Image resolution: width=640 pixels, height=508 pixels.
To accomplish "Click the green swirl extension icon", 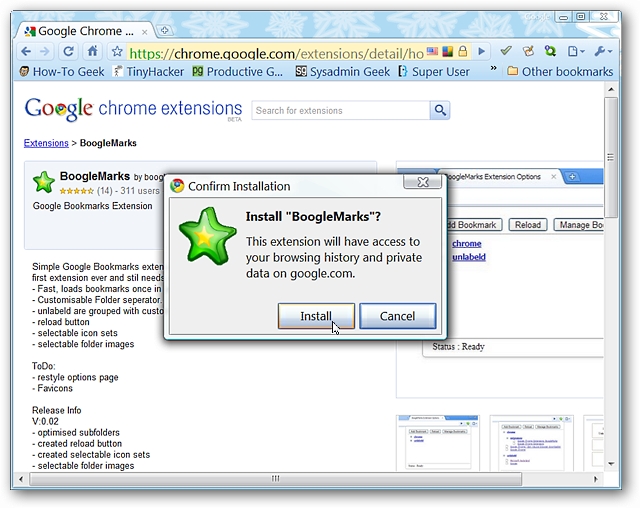I will (x=550, y=51).
